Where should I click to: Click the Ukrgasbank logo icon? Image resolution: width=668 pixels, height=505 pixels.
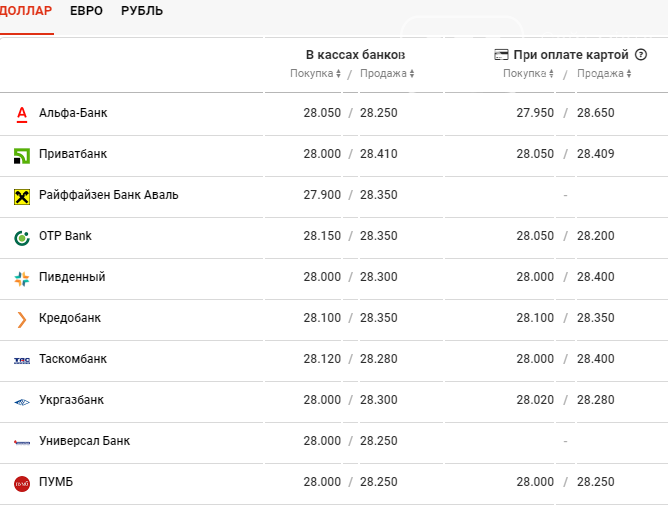pyautogui.click(x=22, y=401)
